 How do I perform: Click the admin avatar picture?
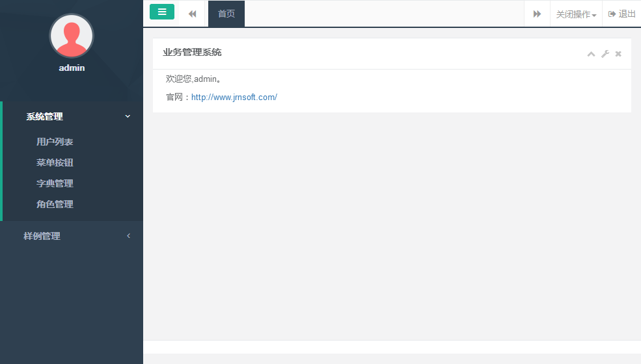coord(72,36)
